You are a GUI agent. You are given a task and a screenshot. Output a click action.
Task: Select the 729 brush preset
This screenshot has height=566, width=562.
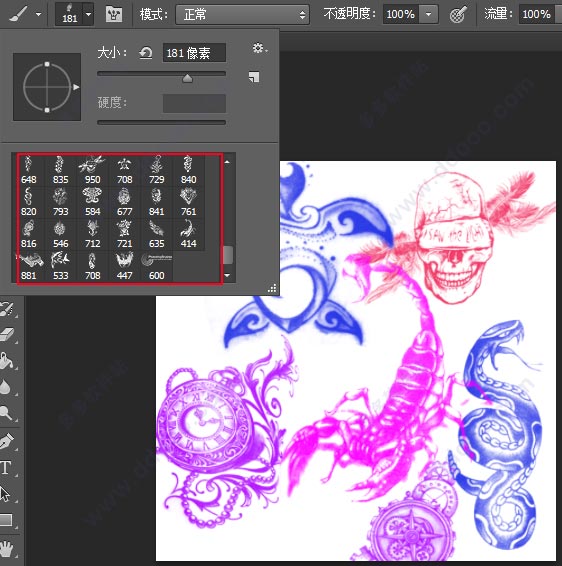coord(156,170)
